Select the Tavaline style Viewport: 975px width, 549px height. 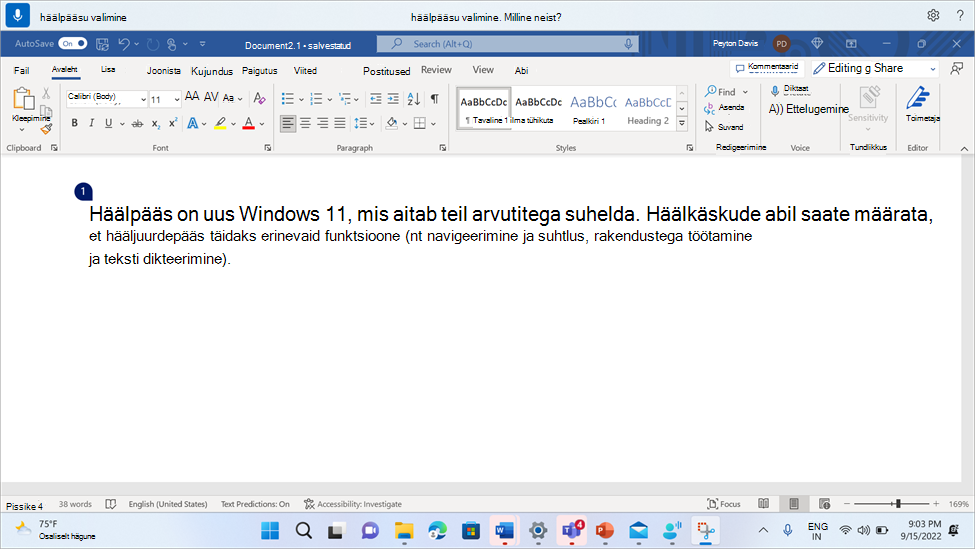click(x=484, y=109)
